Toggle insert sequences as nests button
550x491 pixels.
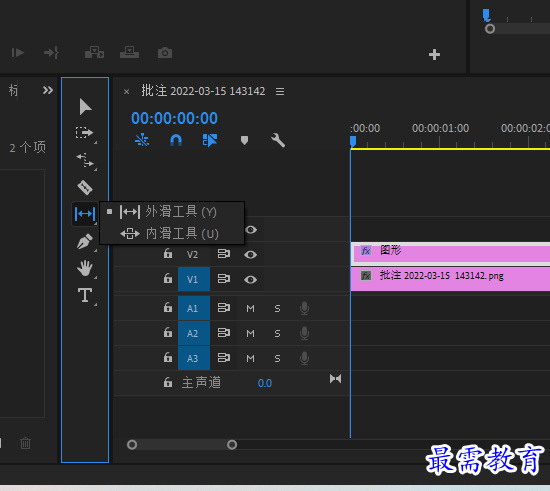click(x=142, y=140)
